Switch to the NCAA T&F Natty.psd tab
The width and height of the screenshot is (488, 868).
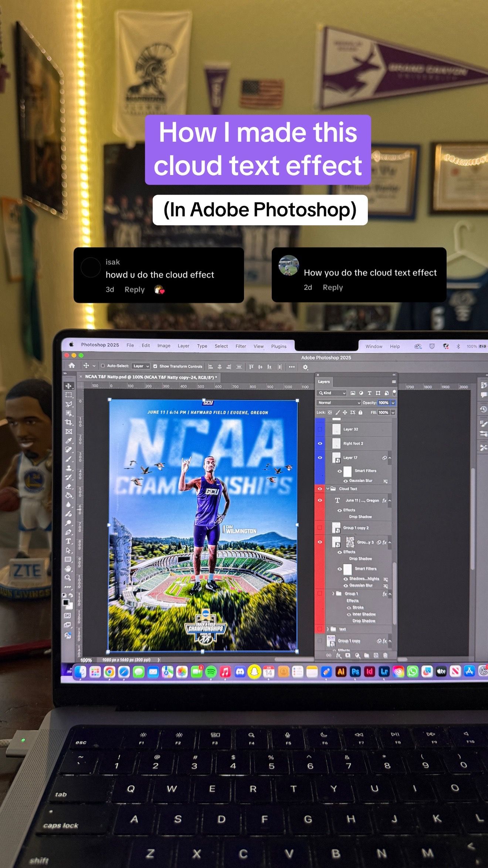click(x=150, y=377)
